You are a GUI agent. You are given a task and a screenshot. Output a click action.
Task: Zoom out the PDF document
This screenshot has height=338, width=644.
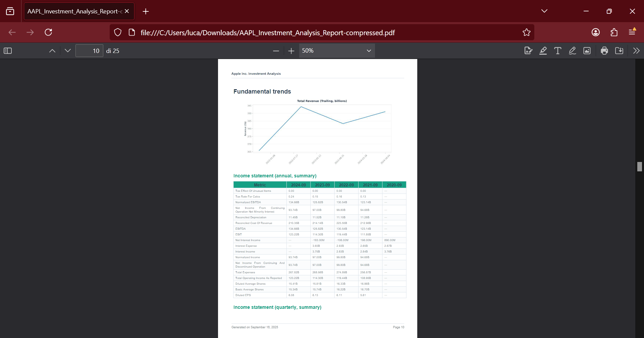pyautogui.click(x=276, y=51)
